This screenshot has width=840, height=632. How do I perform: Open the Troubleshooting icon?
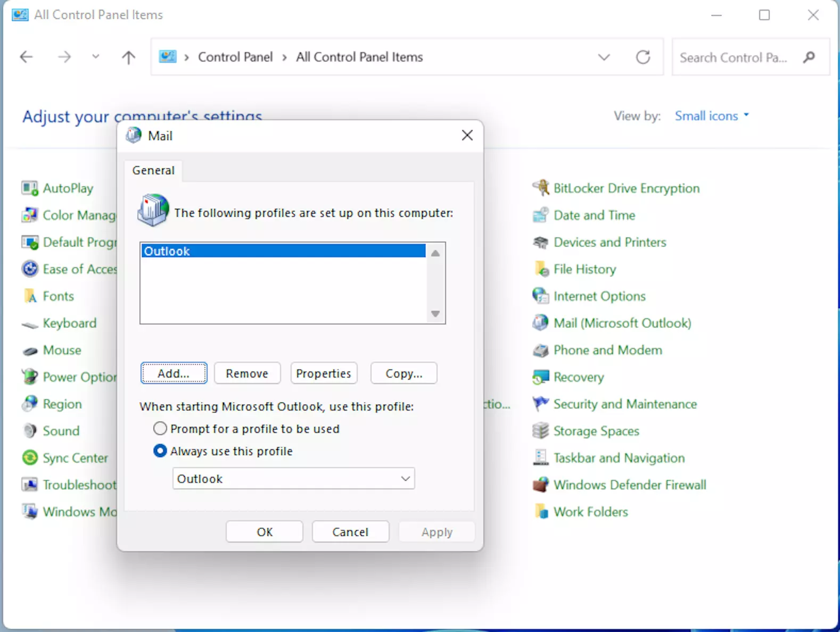[x=30, y=485]
